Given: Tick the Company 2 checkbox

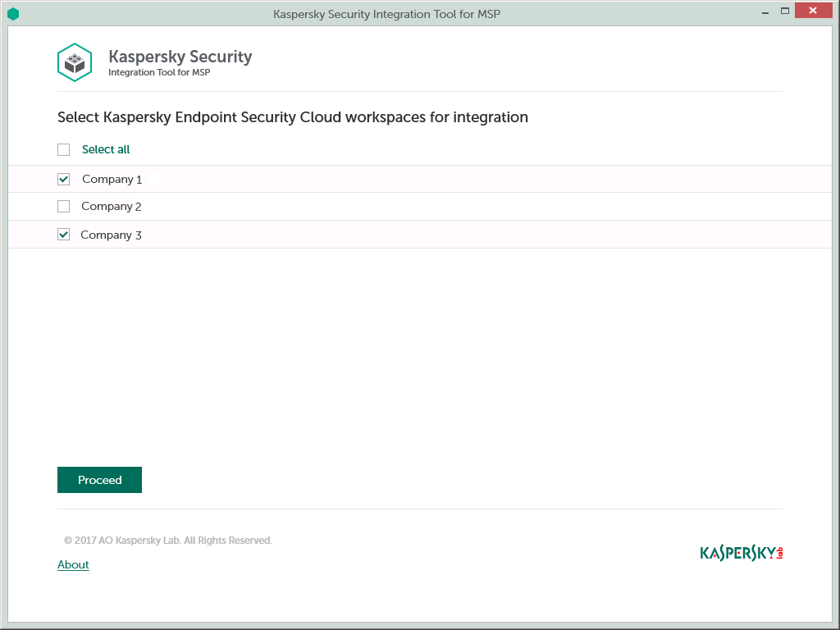Looking at the screenshot, I should point(64,206).
